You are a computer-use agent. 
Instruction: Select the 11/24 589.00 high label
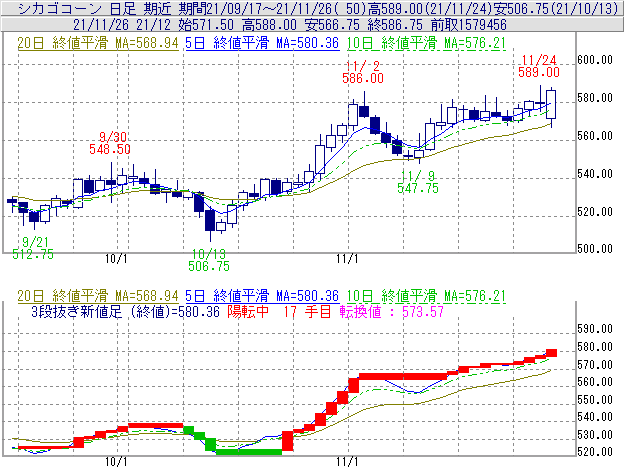[539, 66]
